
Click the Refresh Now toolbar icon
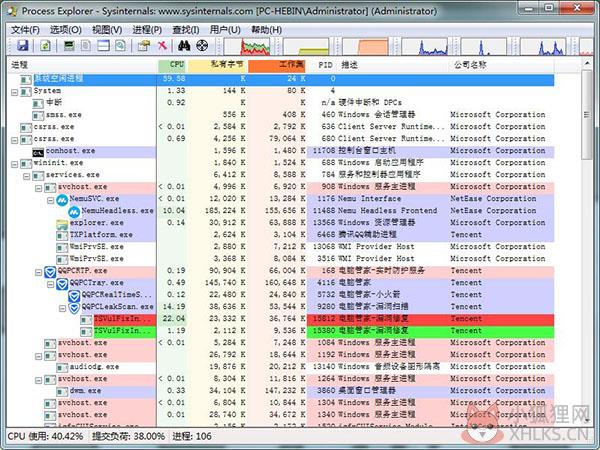point(45,46)
